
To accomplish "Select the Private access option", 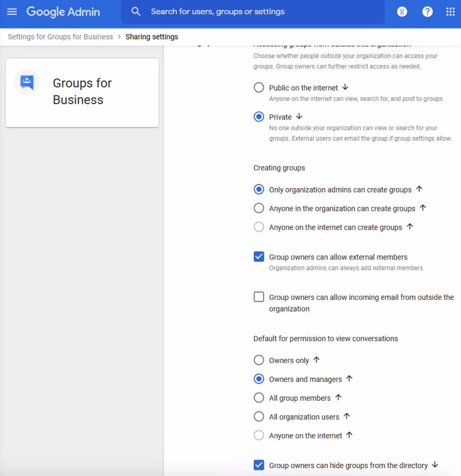I will [x=259, y=117].
